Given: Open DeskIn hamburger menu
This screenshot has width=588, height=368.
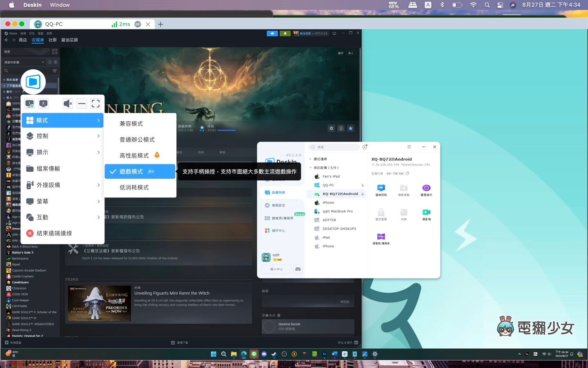Looking at the screenshot, I should [409, 147].
